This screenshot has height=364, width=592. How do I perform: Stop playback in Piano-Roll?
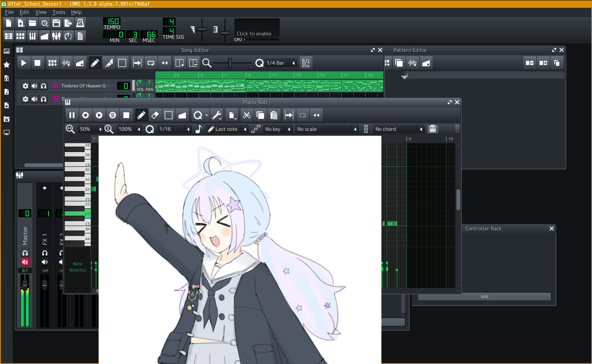pyautogui.click(x=126, y=115)
